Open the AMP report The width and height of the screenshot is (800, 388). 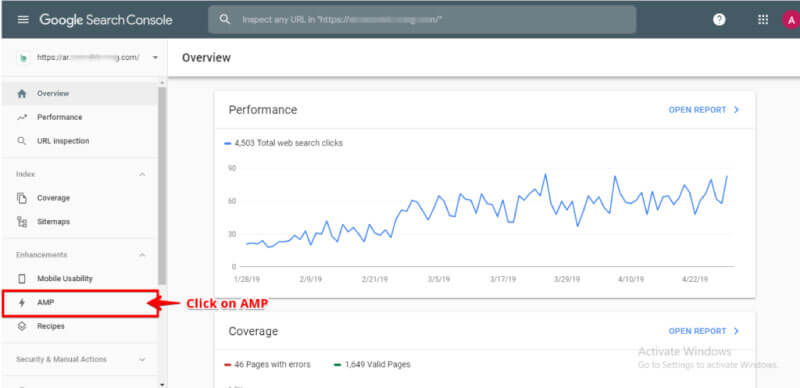point(80,303)
